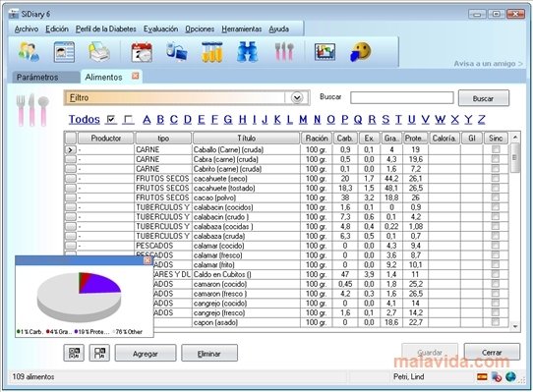Toggle Sinc checkbox for Caballo (Carne) row
This screenshot has width=533, height=392.
[496, 149]
